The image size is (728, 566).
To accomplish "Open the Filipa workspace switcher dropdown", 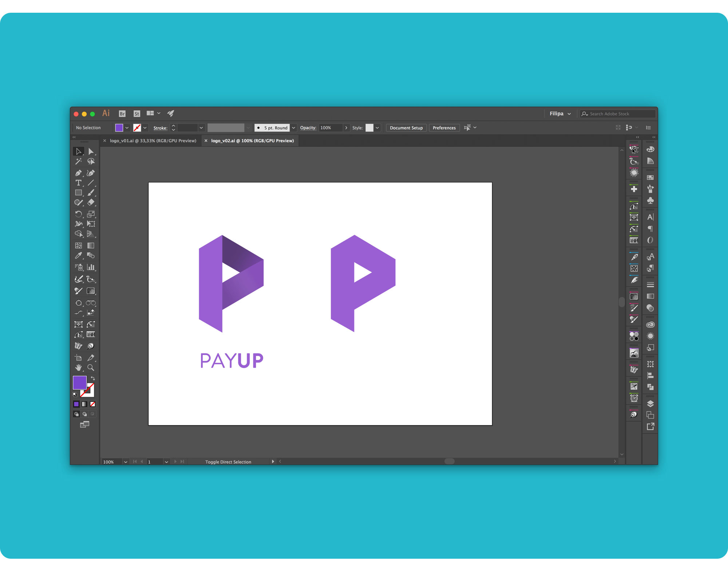I will tap(560, 114).
